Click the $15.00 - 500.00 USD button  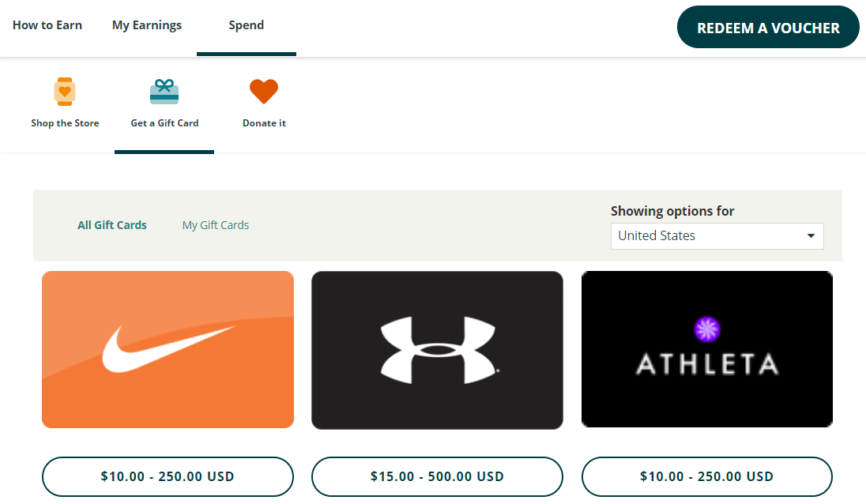(x=437, y=476)
